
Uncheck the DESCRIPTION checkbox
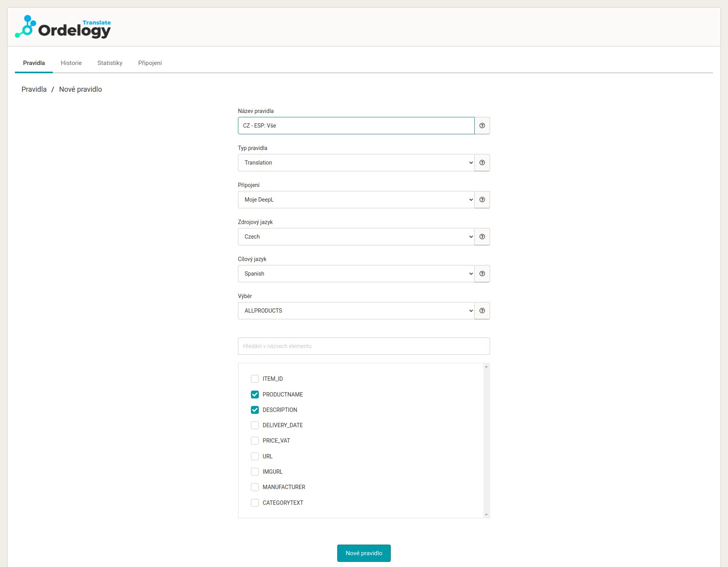pos(255,410)
